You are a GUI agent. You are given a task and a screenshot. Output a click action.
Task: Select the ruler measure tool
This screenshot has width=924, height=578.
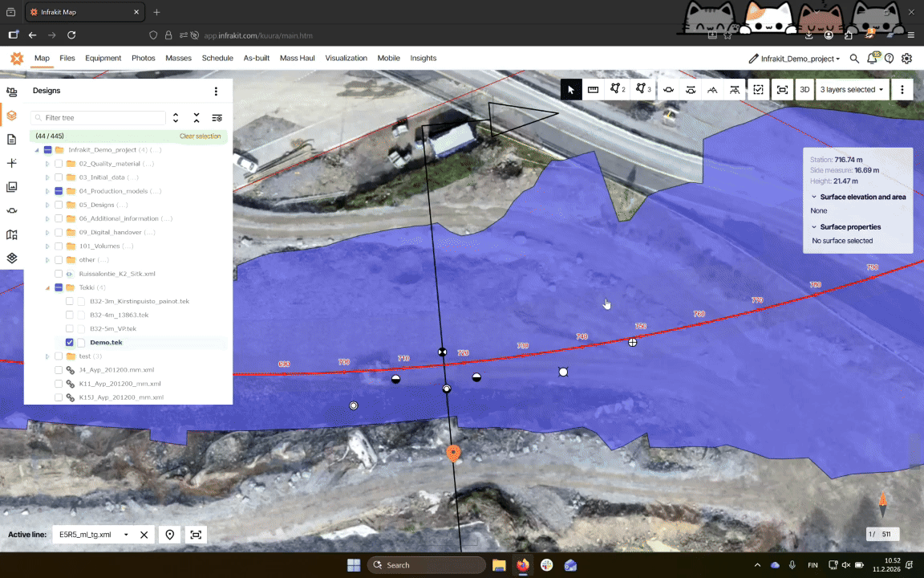coord(594,90)
